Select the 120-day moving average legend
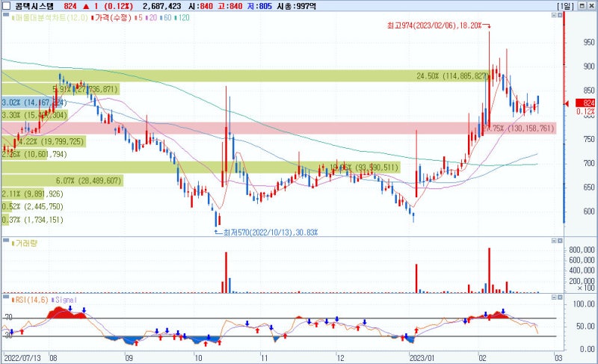 pyautogui.click(x=182, y=17)
